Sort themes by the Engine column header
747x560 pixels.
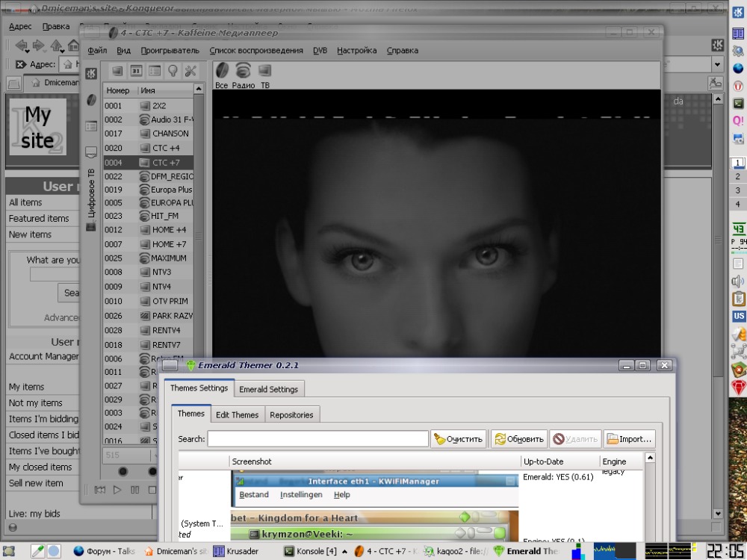click(622, 461)
